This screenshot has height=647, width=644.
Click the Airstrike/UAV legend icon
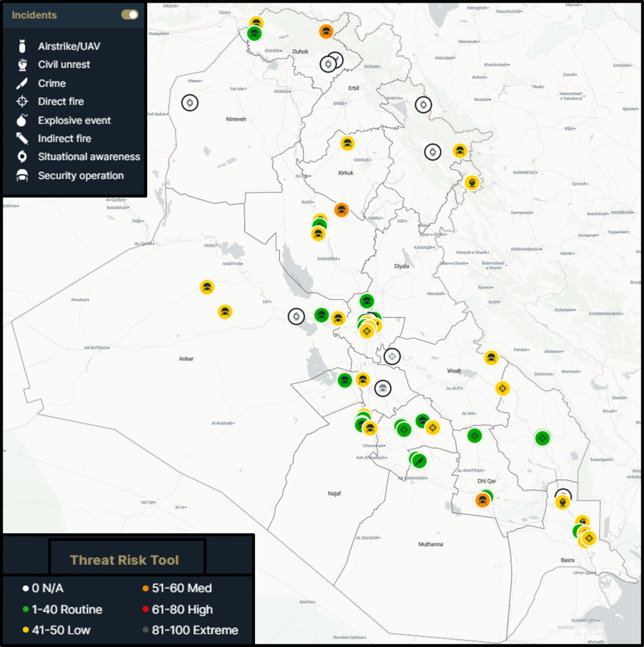23,46
